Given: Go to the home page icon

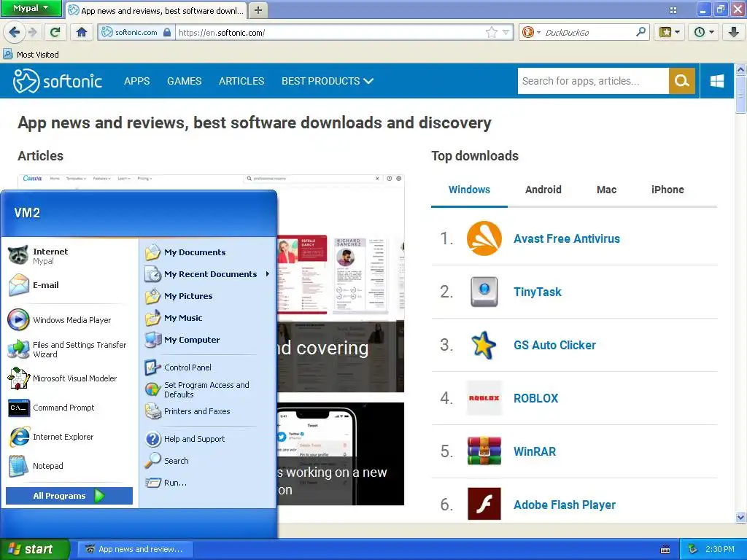Looking at the screenshot, I should tap(82, 32).
